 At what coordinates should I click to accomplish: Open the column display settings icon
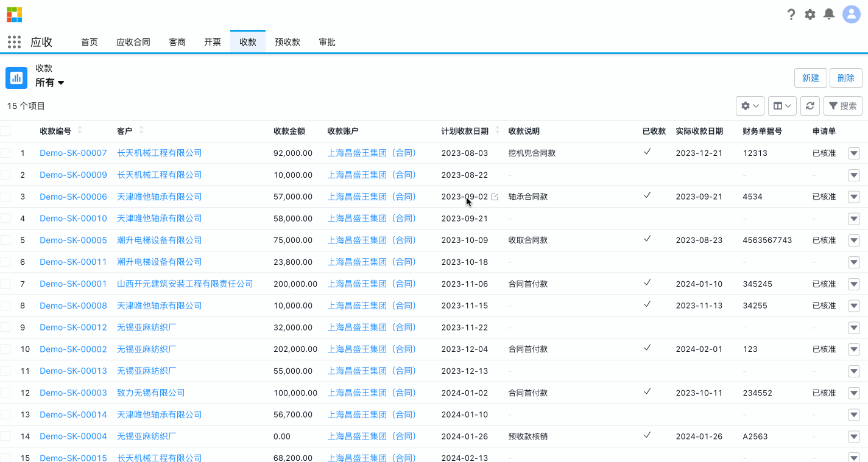point(782,105)
